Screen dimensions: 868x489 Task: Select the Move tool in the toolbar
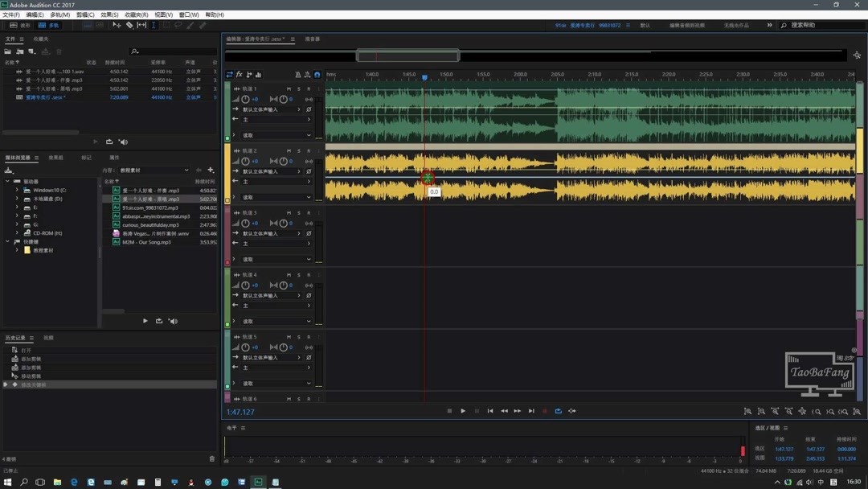[117, 25]
